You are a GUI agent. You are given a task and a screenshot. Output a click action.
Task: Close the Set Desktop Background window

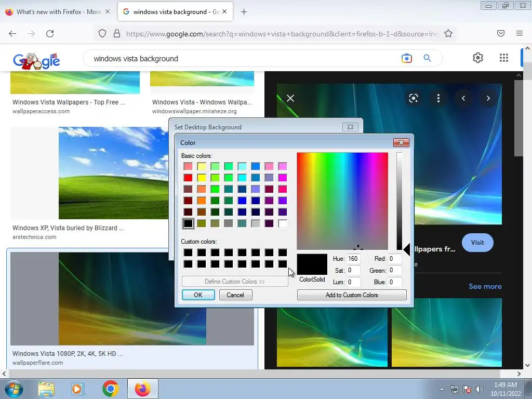350,127
